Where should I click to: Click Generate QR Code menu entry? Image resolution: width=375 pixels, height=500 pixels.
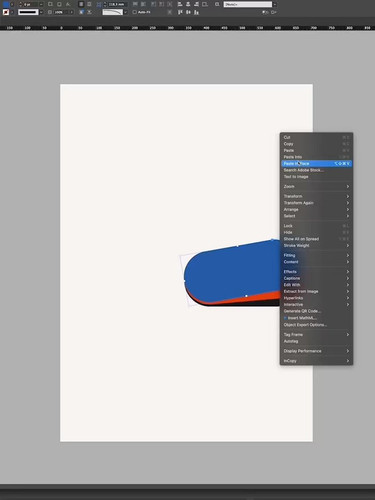(x=316, y=311)
